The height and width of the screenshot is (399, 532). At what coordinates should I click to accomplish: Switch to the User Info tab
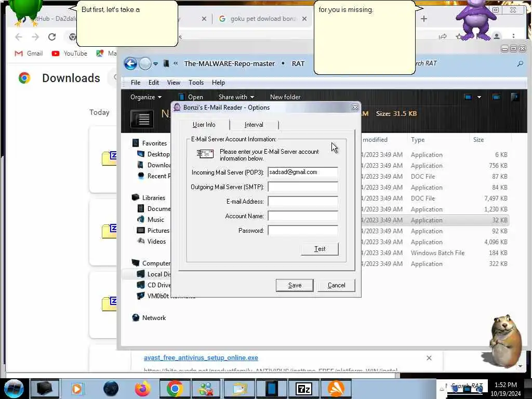point(204,125)
